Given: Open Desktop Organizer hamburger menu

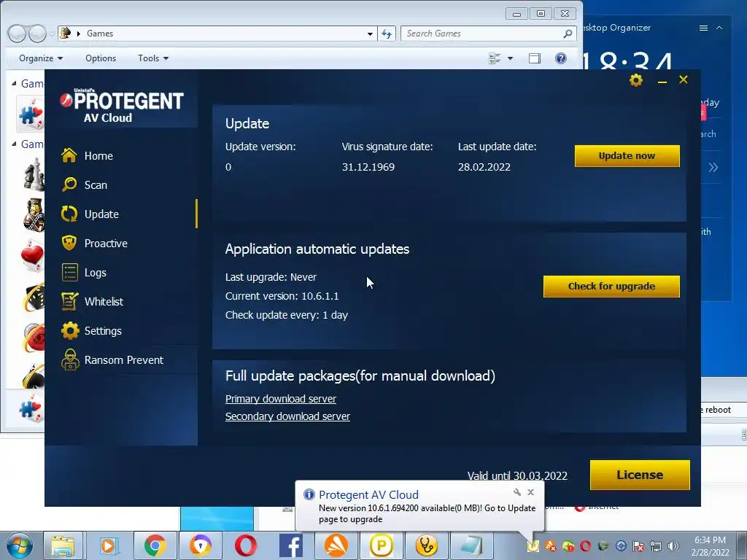Looking at the screenshot, I should (x=703, y=28).
